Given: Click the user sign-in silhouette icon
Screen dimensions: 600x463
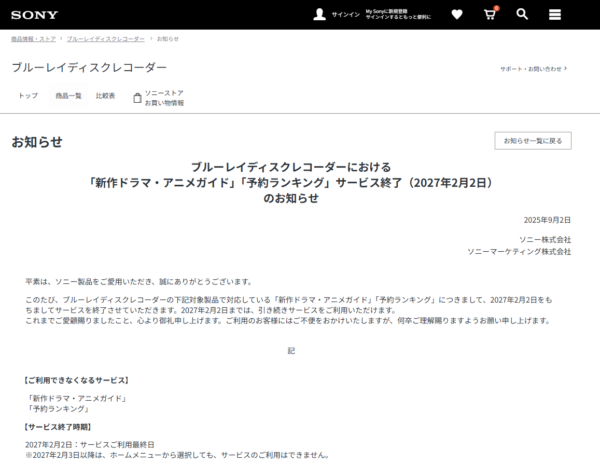Looking at the screenshot, I should point(320,15).
